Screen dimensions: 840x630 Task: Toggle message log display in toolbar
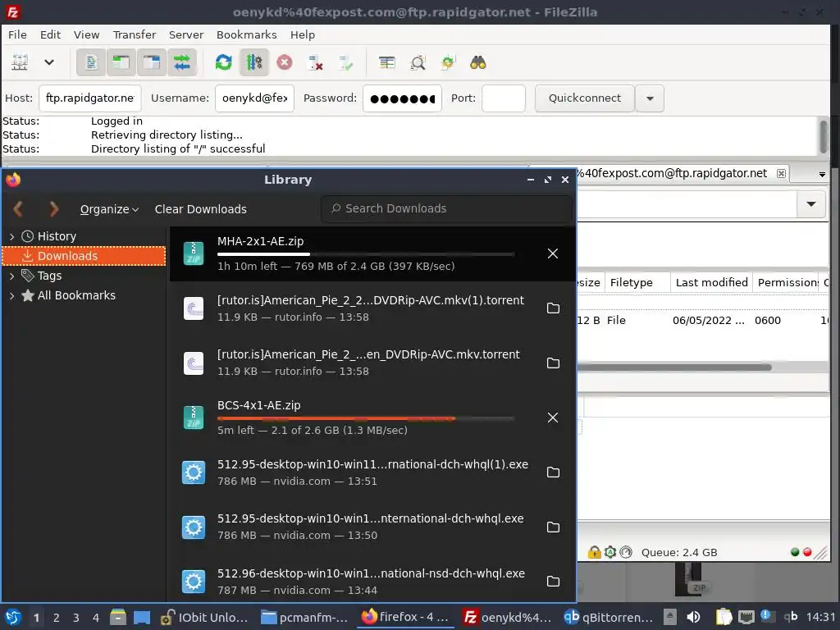91,62
